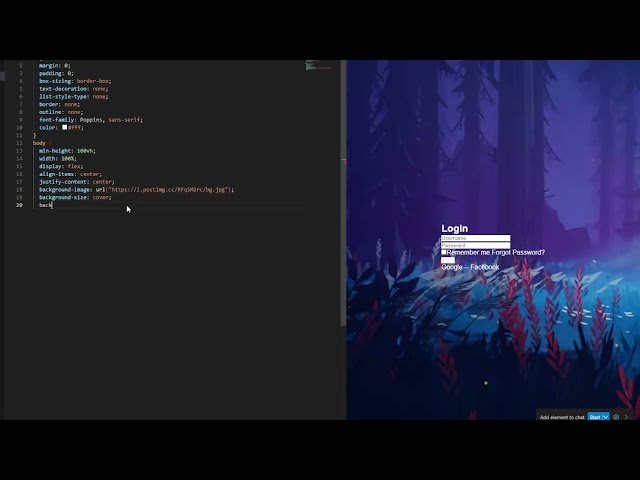The width and height of the screenshot is (640, 480).
Task: Place cursor on "min-height: 100vh;" line
Action: 67,151
